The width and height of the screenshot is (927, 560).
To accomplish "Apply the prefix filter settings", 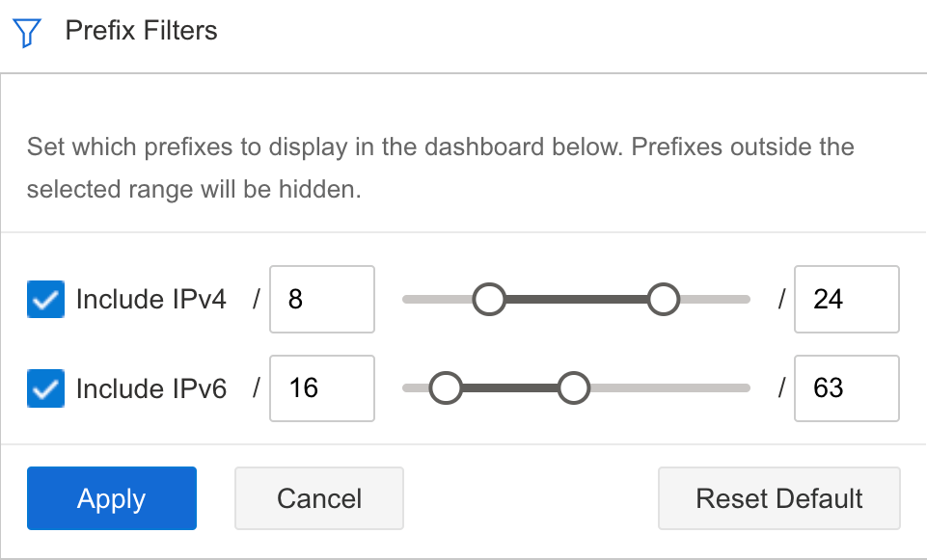I will tap(112, 498).
